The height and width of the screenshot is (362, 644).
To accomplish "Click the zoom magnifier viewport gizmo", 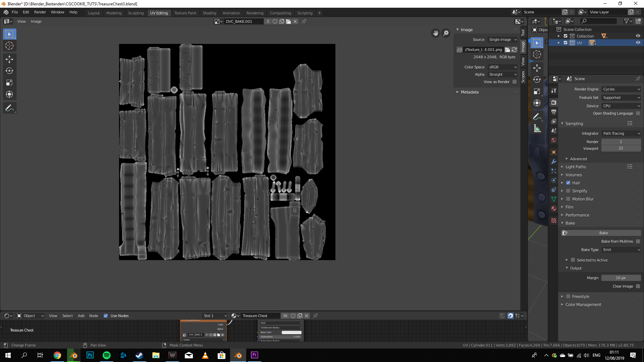I will (446, 33).
